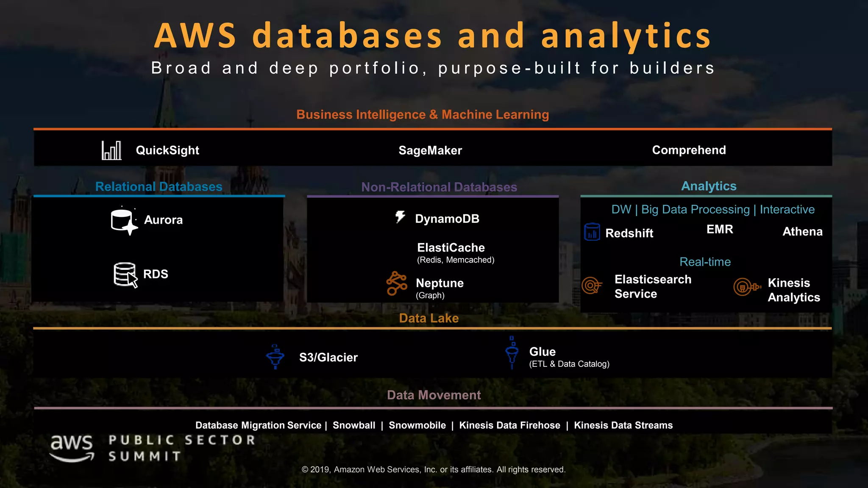Click the Elasticsearch Service orange icon
Image resolution: width=868 pixels, height=488 pixels.
tap(592, 285)
